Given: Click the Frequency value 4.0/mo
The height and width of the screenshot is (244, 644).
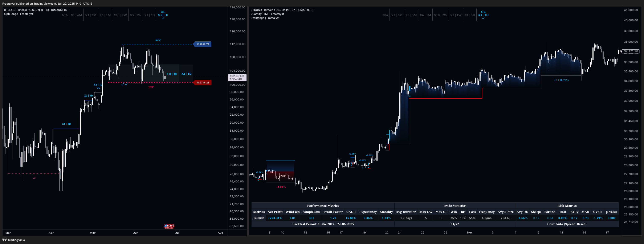Looking at the screenshot, I should click(x=486, y=218).
